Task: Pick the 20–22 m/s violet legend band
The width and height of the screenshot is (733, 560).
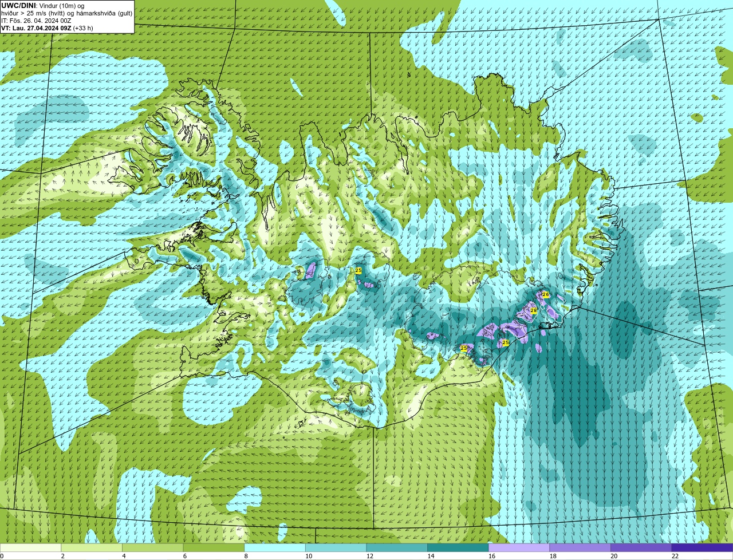Action: coord(641,547)
